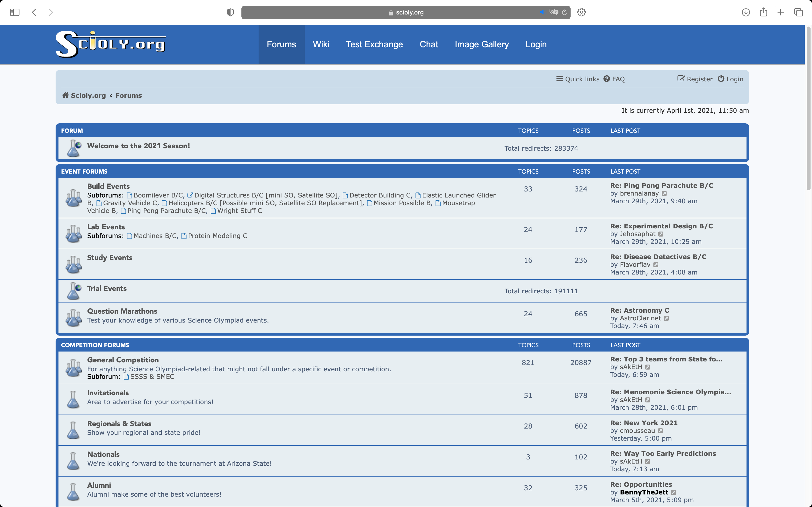The height and width of the screenshot is (507, 812).
Task: Click the Question Marathons forum title
Action: point(122,311)
